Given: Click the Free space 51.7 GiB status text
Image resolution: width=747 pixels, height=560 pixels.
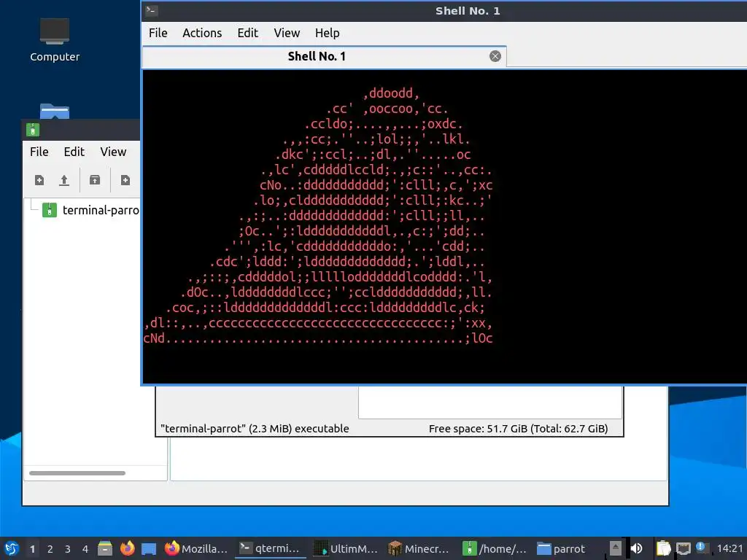Looking at the screenshot, I should (x=519, y=429).
